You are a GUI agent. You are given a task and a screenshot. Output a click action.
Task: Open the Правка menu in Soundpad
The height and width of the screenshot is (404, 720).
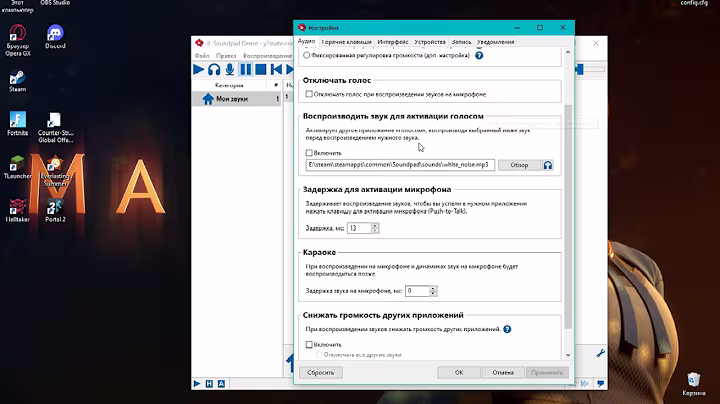pyautogui.click(x=226, y=56)
